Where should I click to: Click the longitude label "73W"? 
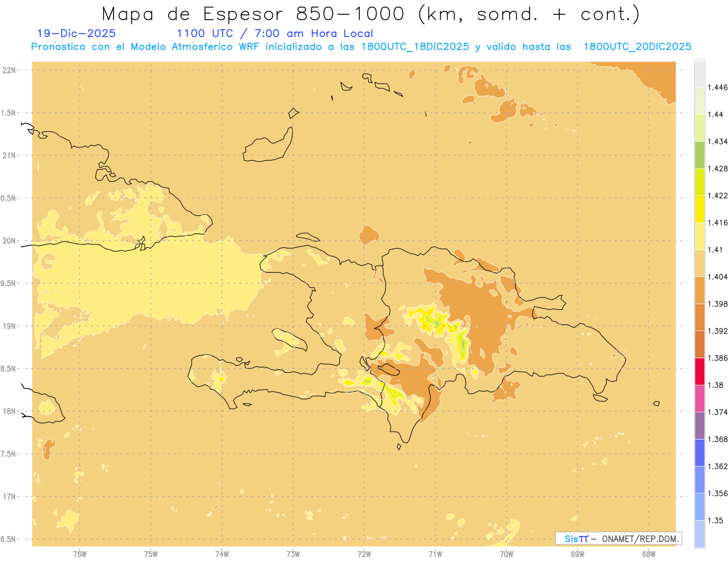click(293, 554)
